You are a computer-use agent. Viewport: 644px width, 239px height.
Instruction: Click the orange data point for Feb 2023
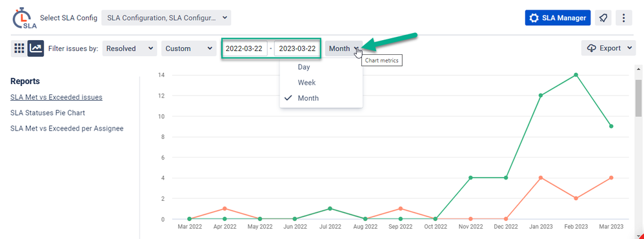coord(576,198)
